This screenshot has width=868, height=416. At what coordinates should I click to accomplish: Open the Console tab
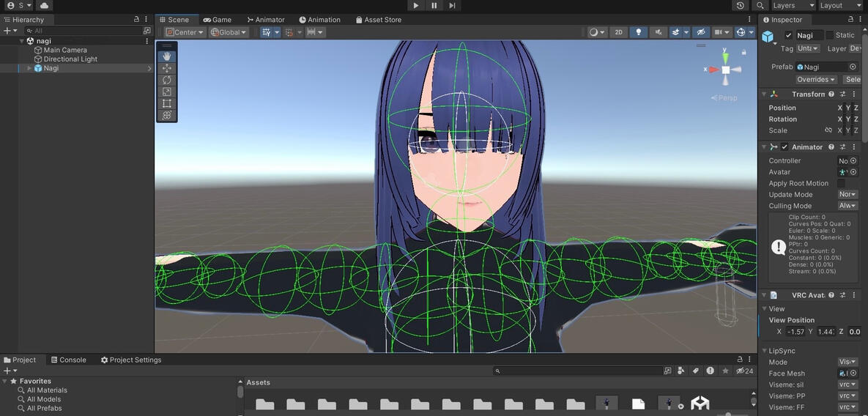coord(68,360)
